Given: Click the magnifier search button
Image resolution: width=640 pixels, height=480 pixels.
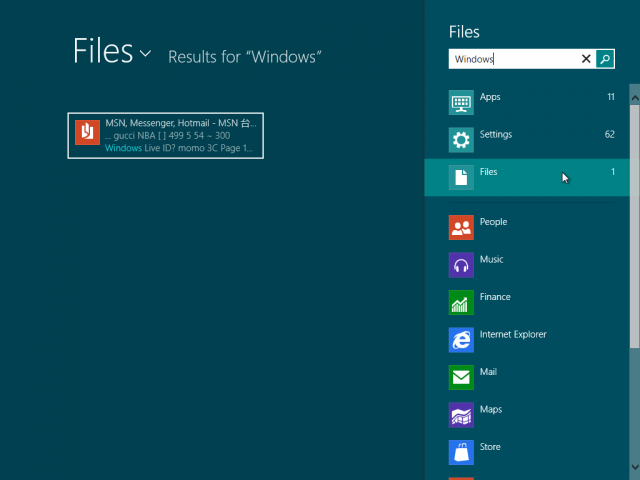Looking at the screenshot, I should point(605,59).
